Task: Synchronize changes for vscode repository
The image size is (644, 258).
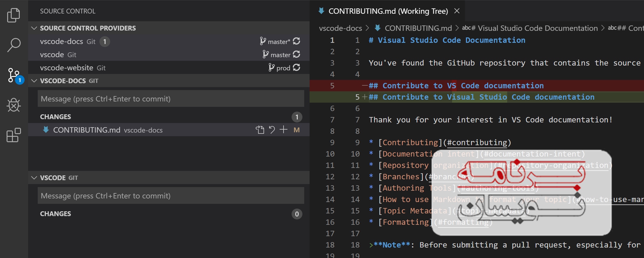Action: click(x=296, y=54)
